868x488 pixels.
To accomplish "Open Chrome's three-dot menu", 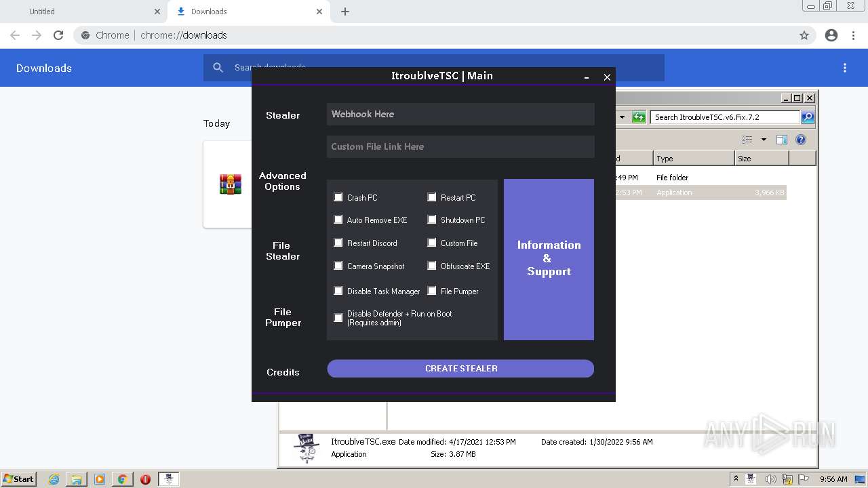I will (854, 35).
